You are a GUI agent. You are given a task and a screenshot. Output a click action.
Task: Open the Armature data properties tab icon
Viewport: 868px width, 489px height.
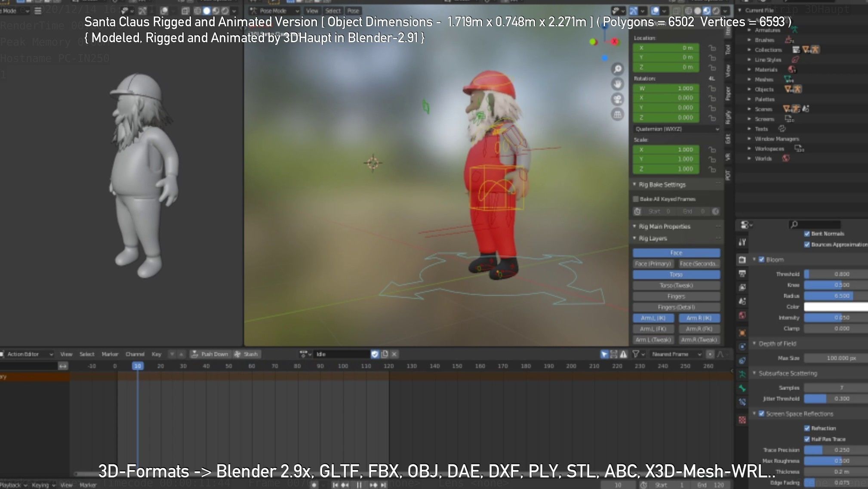(742, 374)
